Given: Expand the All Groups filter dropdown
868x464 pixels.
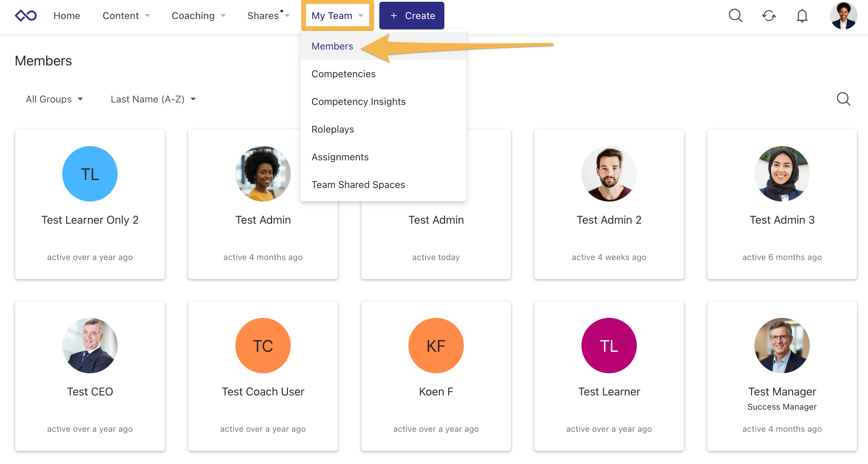Looking at the screenshot, I should point(54,99).
